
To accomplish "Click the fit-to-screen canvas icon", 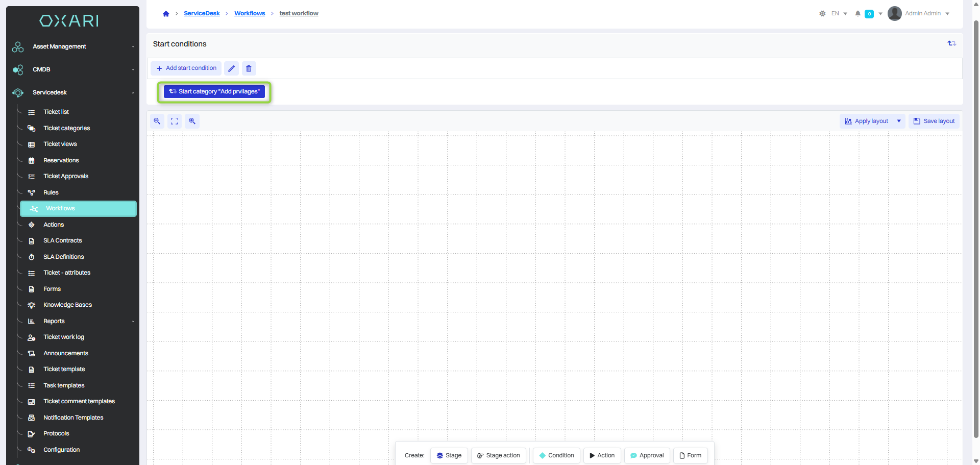I will 175,121.
